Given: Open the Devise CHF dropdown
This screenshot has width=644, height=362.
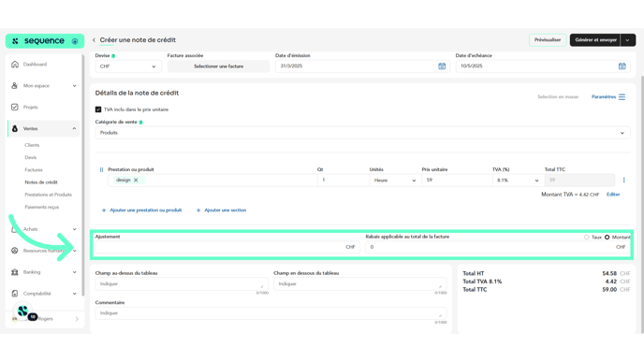Looking at the screenshot, I should pyautogui.click(x=128, y=66).
